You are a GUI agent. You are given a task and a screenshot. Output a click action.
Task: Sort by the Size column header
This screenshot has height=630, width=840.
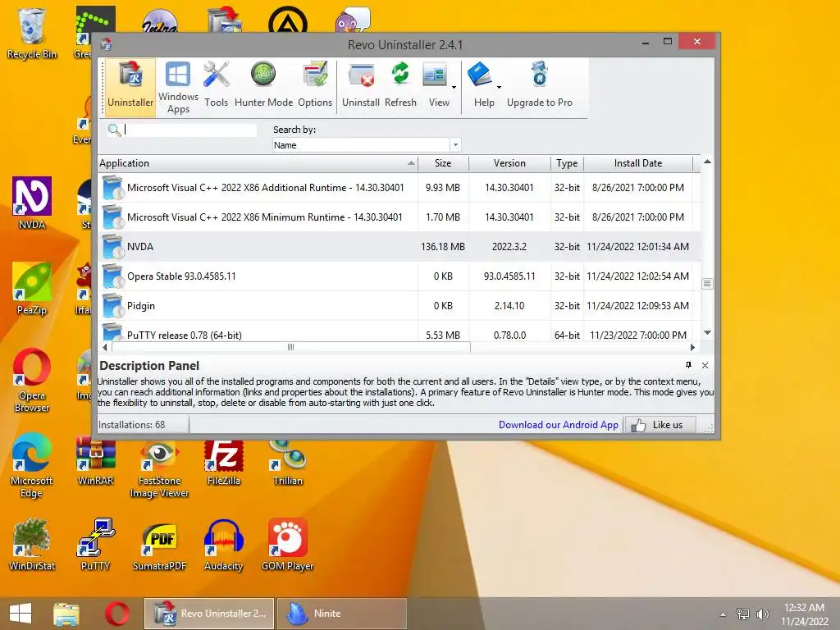[443, 163]
